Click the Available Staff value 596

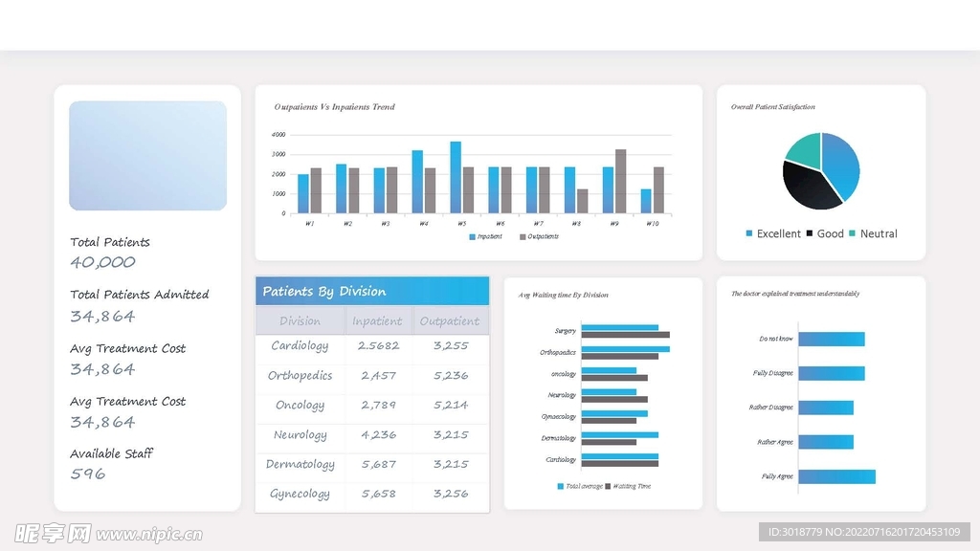pos(88,474)
